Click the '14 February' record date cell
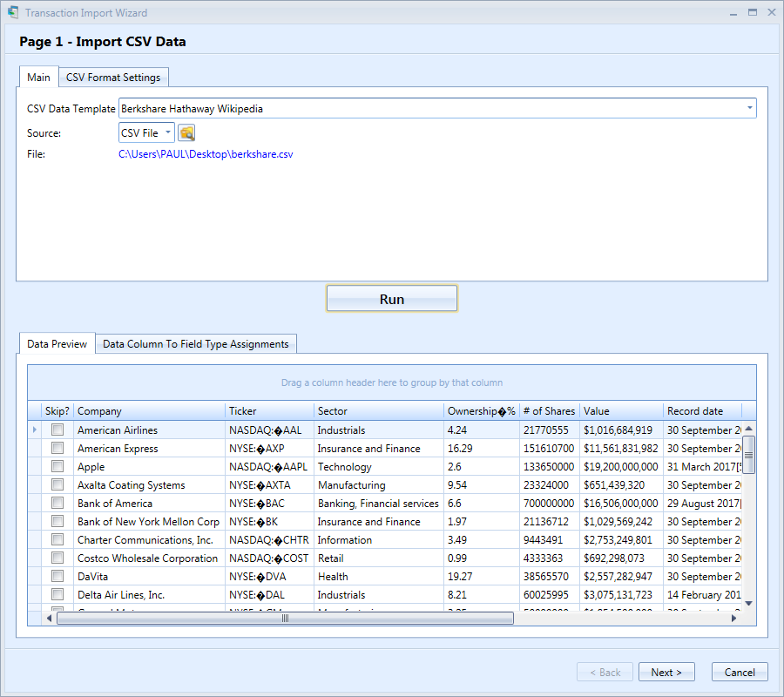784x697 pixels. [x=702, y=594]
